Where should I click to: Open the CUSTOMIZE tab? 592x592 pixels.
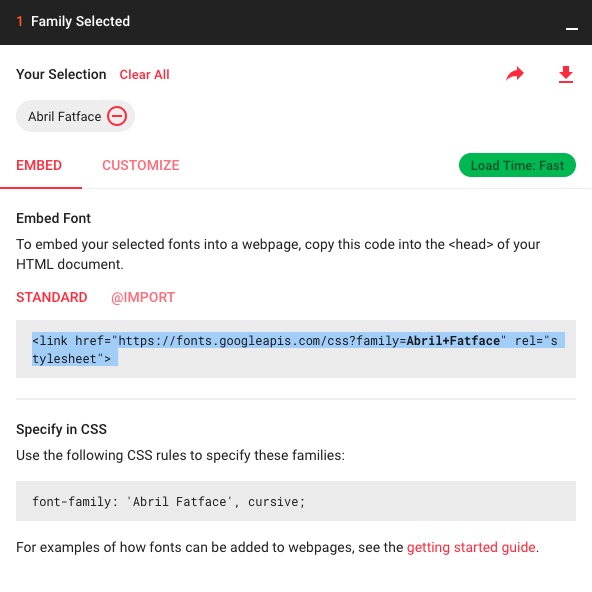click(x=140, y=165)
